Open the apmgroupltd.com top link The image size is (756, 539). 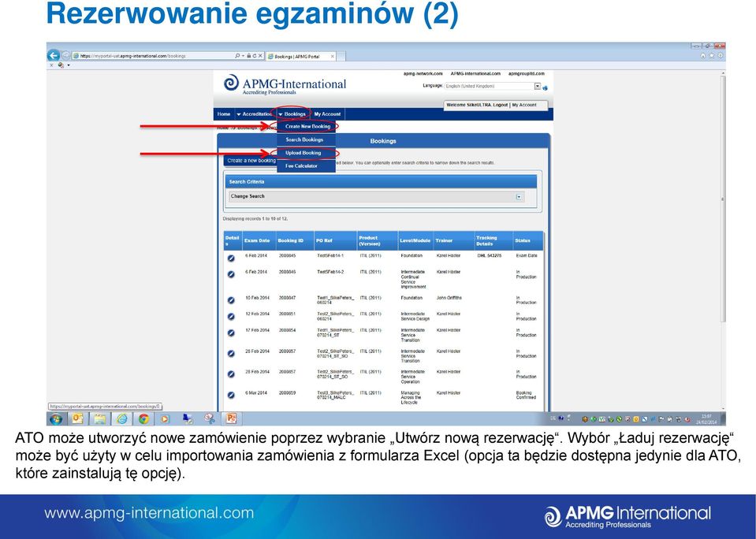tap(526, 74)
